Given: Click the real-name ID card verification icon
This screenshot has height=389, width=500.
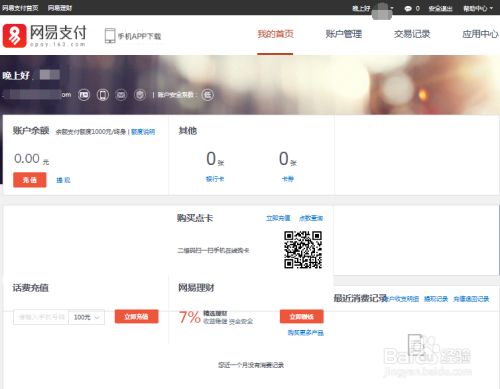Looking at the screenshot, I should (84, 95).
